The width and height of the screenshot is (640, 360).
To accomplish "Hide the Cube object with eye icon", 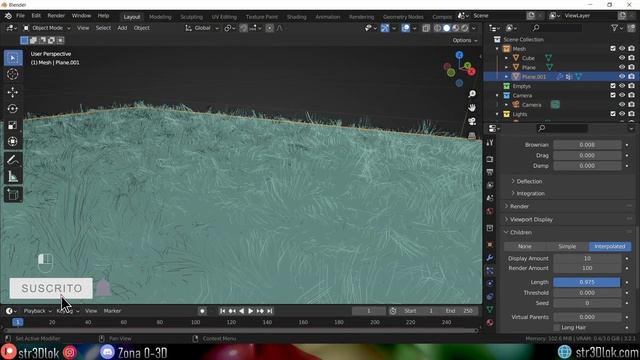I will [622, 58].
